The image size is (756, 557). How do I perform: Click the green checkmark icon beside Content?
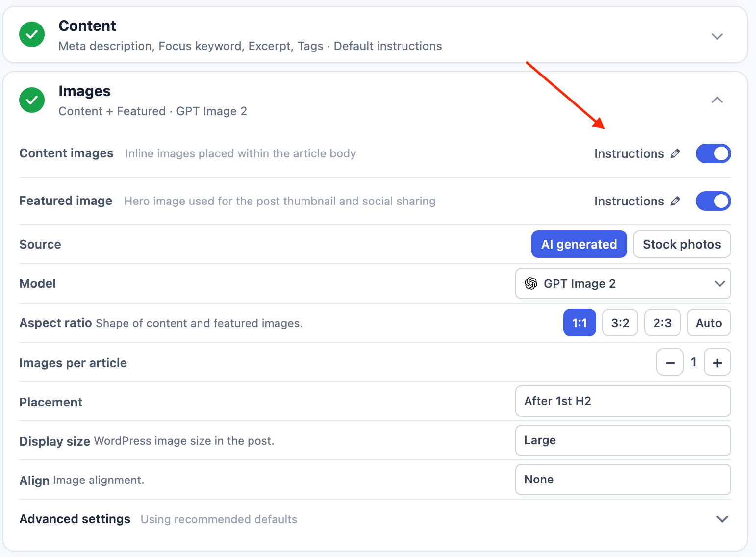click(x=32, y=34)
